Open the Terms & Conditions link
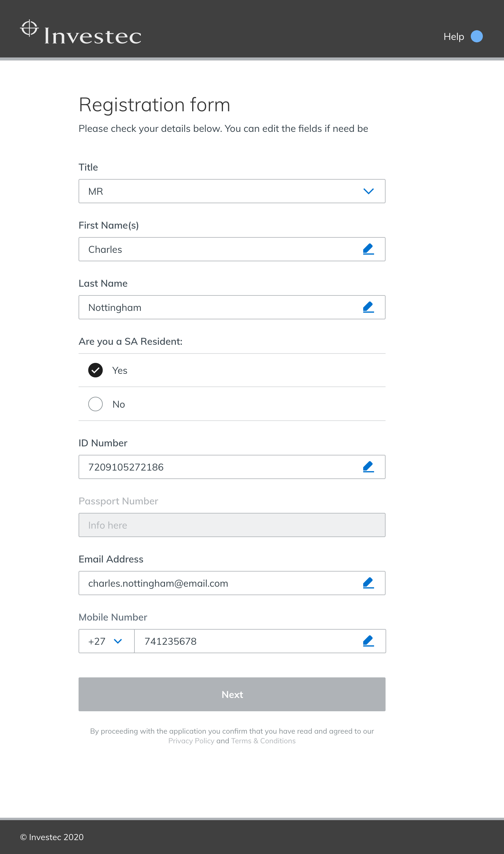This screenshot has height=854, width=504. click(263, 741)
